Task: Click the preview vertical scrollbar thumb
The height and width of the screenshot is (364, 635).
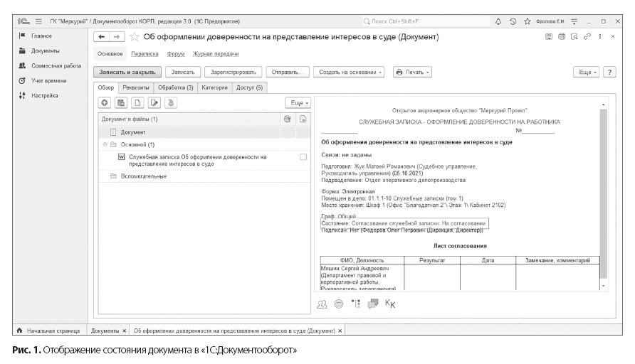Action: [604, 193]
